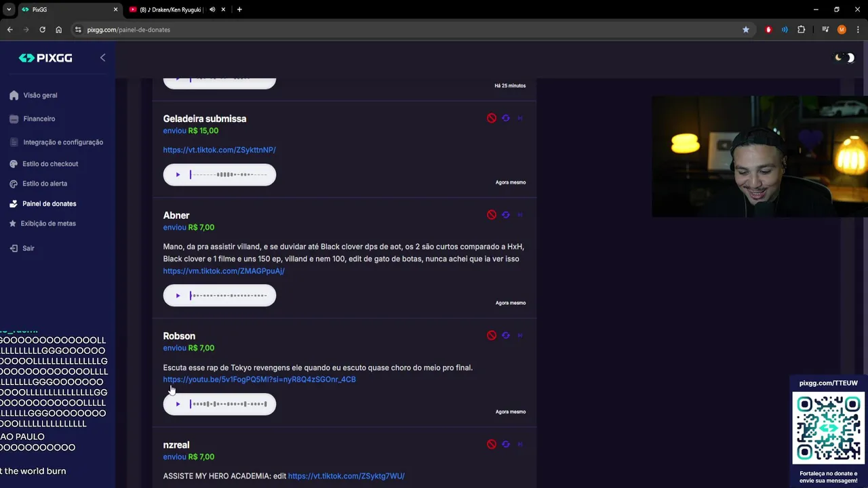Skip Robson's donation alert
This screenshot has width=868, height=488.
coord(520,335)
